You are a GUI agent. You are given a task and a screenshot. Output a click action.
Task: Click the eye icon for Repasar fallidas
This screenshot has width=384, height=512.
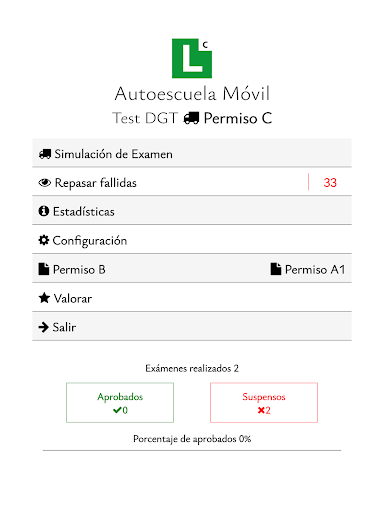pyautogui.click(x=45, y=183)
